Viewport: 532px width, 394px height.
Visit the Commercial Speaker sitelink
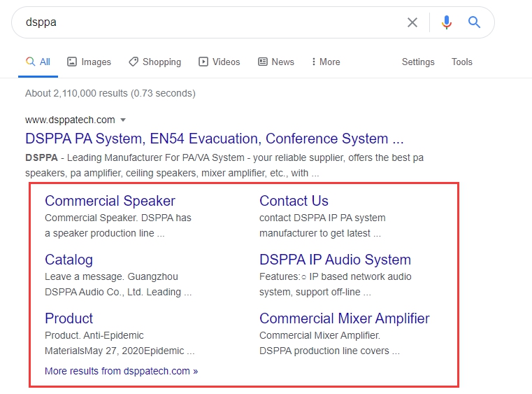pyautogui.click(x=110, y=201)
